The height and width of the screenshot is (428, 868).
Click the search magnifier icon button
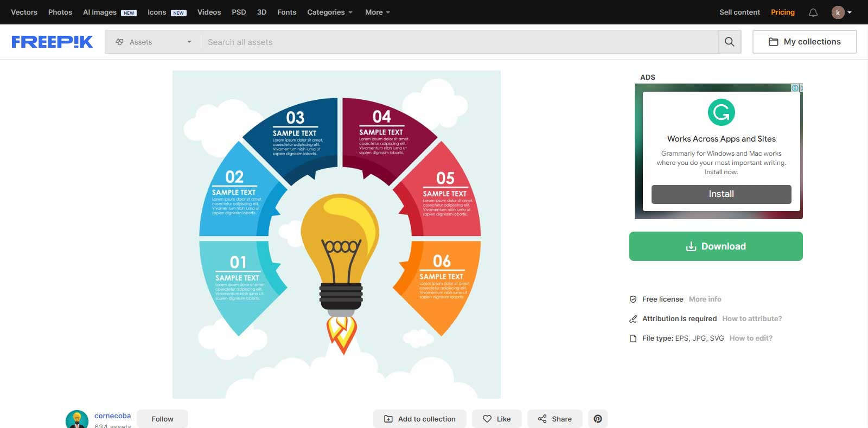[730, 42]
